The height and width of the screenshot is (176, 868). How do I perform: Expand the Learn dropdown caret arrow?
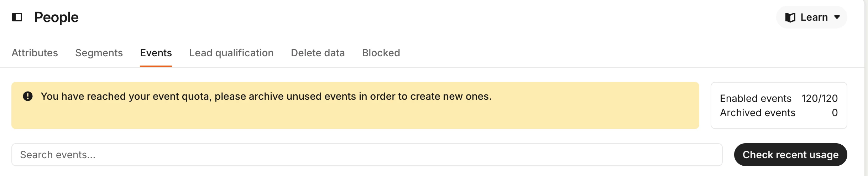[x=837, y=17]
